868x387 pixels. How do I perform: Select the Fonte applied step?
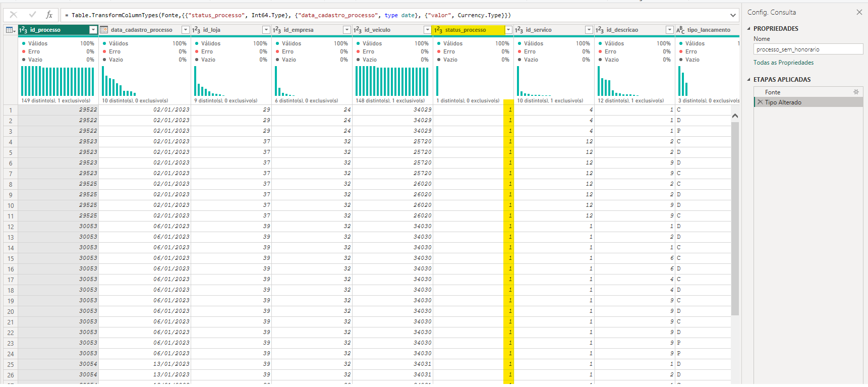[x=808, y=92]
